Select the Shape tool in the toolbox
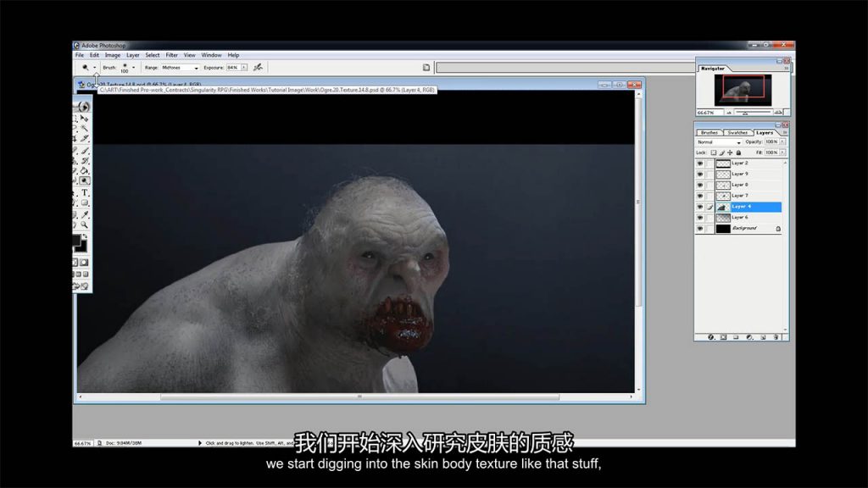The width and height of the screenshot is (868, 488). (85, 203)
